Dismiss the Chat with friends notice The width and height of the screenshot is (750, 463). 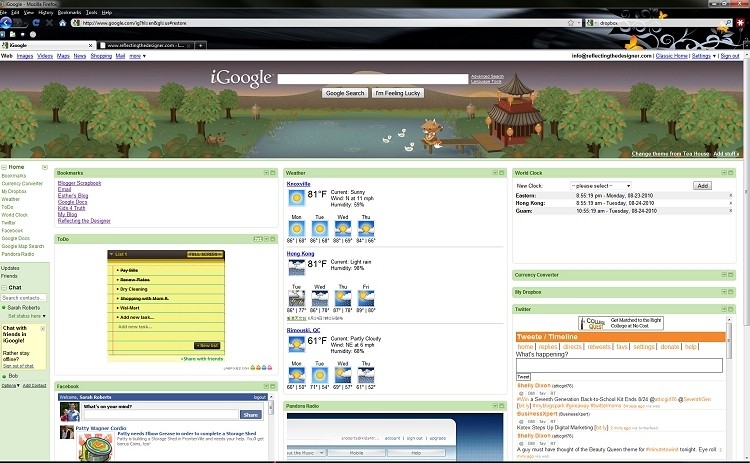(x=43, y=329)
